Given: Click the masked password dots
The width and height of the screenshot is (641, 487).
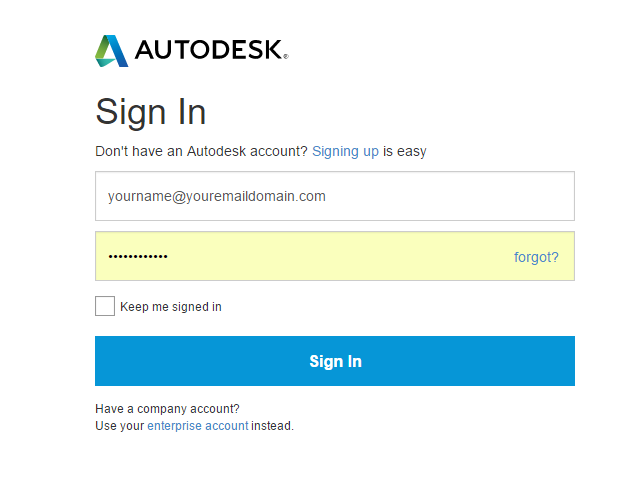Looking at the screenshot, I should (138, 257).
